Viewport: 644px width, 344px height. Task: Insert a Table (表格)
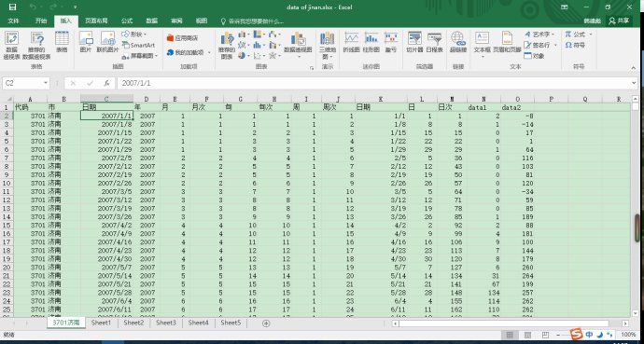[x=62, y=42]
